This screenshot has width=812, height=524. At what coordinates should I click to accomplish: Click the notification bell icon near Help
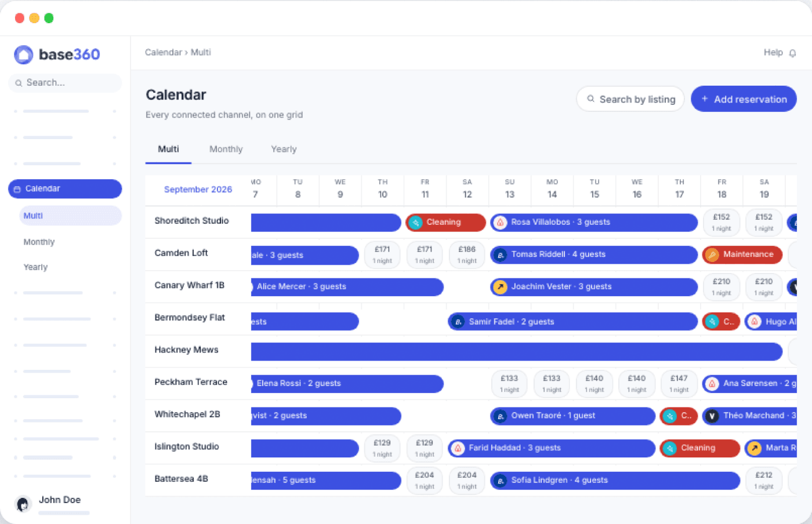792,53
